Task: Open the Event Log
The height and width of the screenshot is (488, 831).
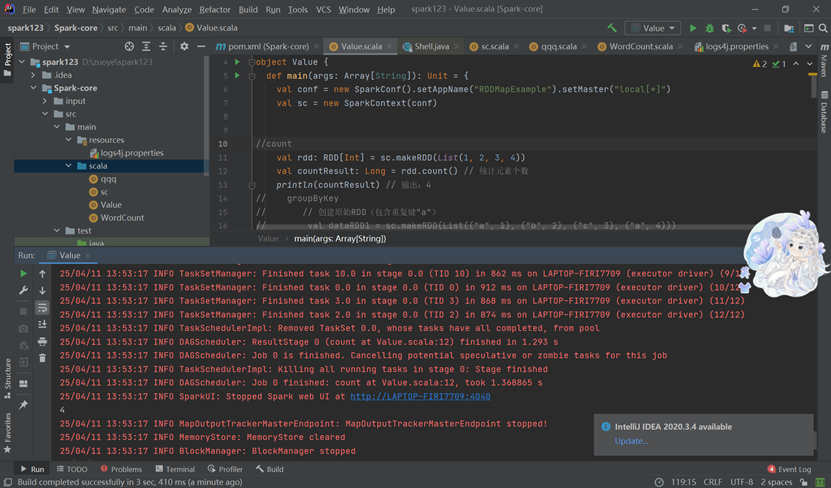Action: click(789, 469)
